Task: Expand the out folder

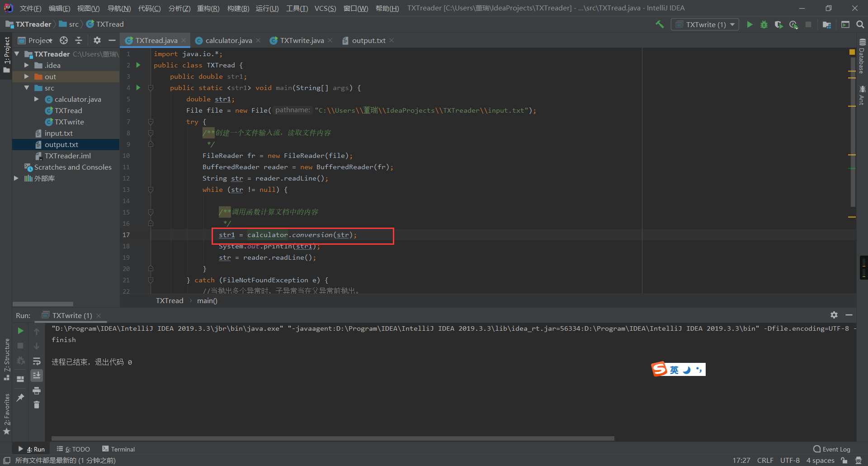Action: pyautogui.click(x=27, y=76)
